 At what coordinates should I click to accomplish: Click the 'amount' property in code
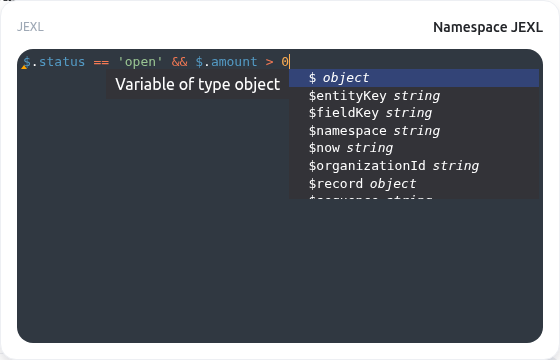(234, 62)
